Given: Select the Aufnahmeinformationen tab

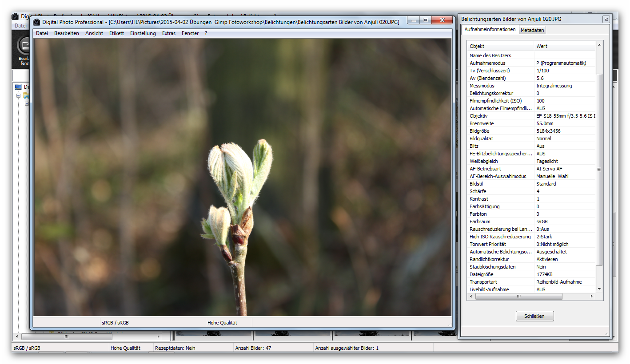Looking at the screenshot, I should point(490,29).
